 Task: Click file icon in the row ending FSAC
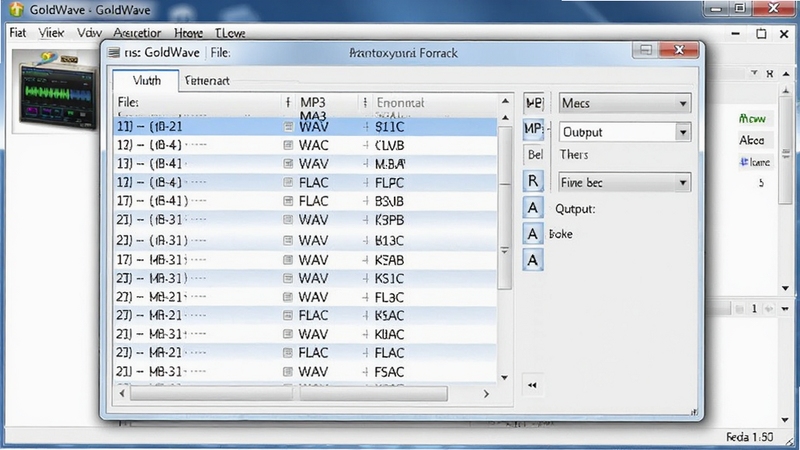click(288, 371)
